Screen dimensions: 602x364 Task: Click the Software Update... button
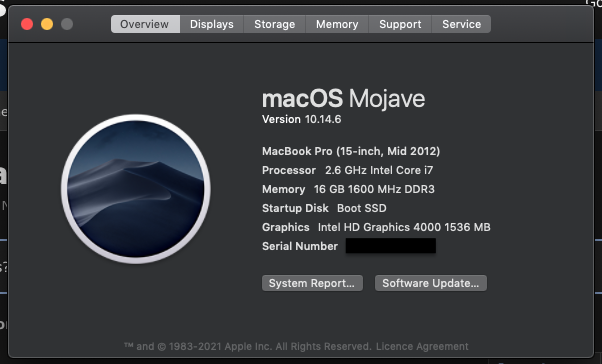coord(431,283)
